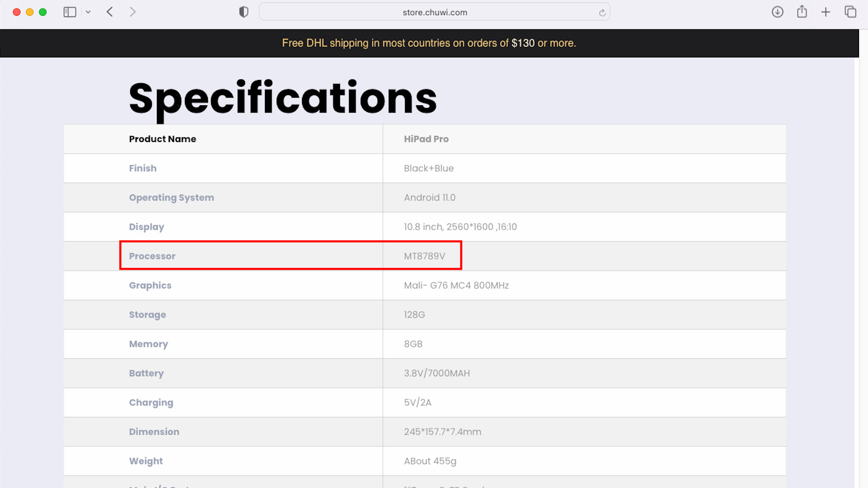868x488 pixels.
Task: Show the tab overview icon
Action: (x=850, y=12)
